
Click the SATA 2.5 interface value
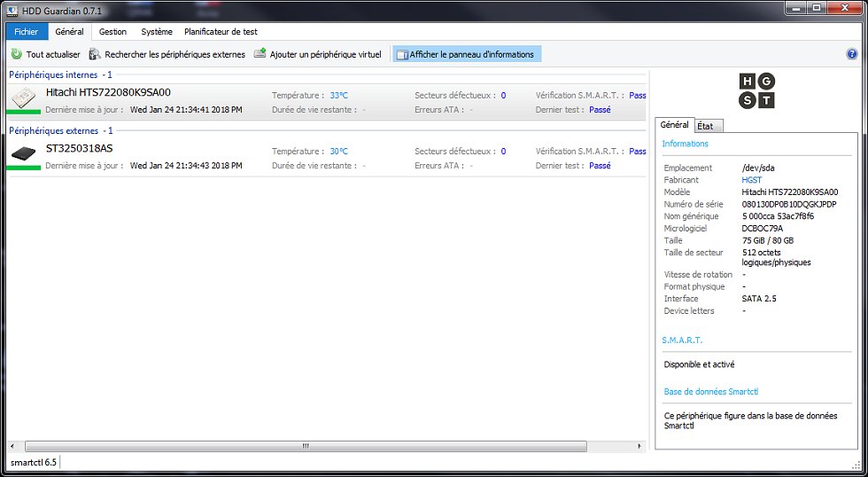click(759, 299)
